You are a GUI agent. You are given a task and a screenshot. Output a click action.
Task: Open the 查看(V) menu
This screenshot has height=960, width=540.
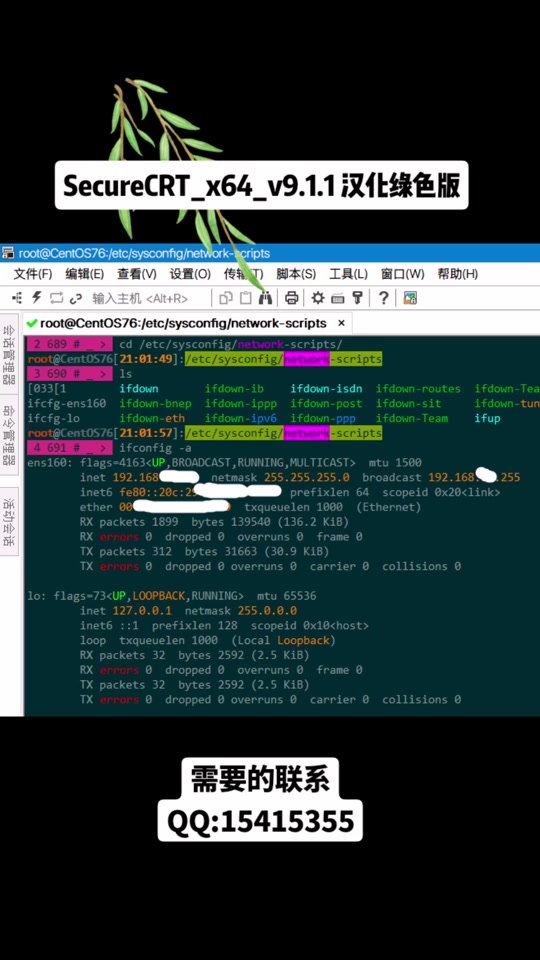click(x=137, y=274)
